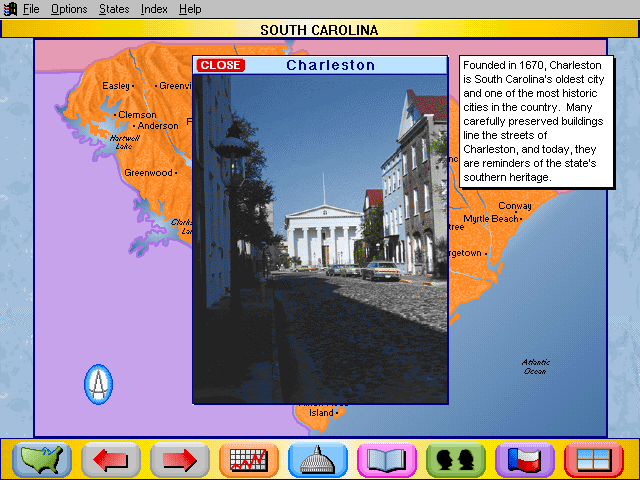Select Myrtle Beach on the map
640x480 pixels.
tap(492, 218)
